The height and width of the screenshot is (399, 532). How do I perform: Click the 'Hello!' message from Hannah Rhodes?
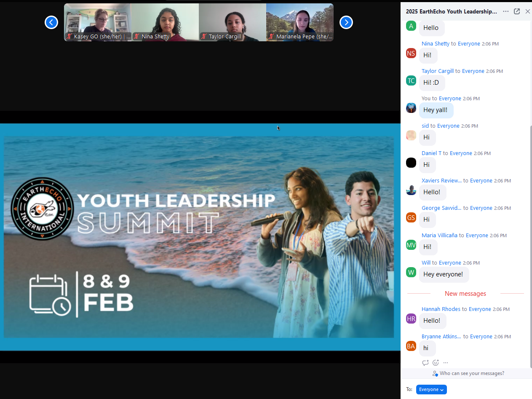pyautogui.click(x=432, y=321)
